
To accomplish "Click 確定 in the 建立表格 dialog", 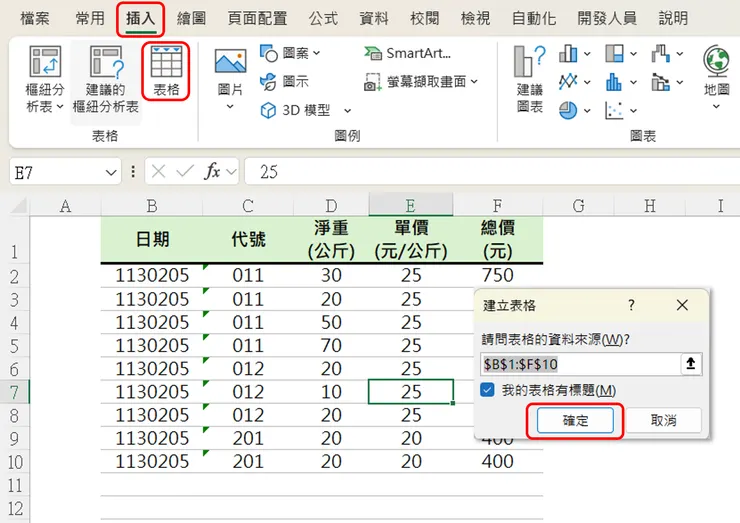I will point(575,420).
